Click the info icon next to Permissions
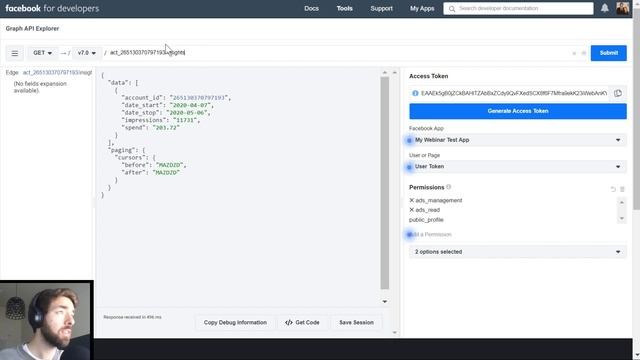 pos(449,187)
